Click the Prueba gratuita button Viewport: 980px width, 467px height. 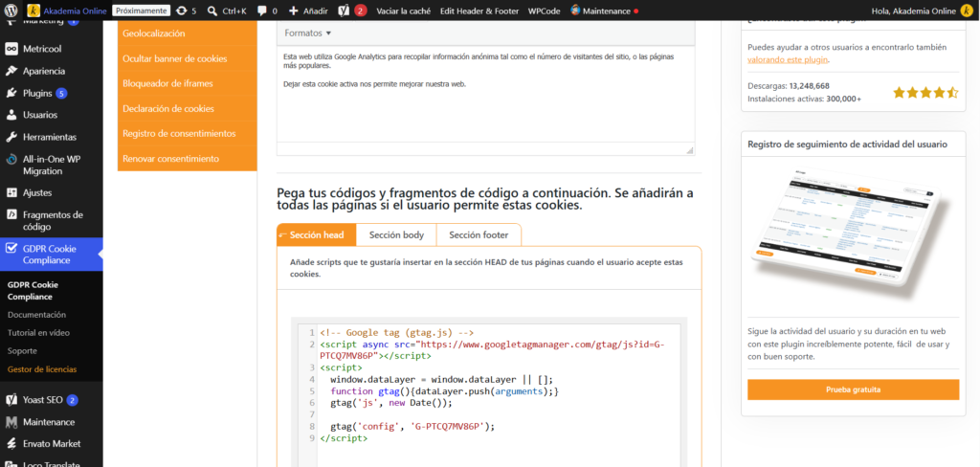coord(853,389)
